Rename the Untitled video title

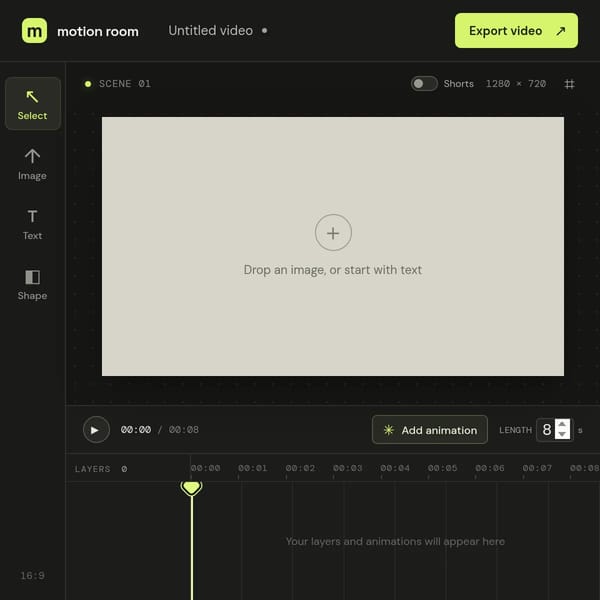point(210,31)
